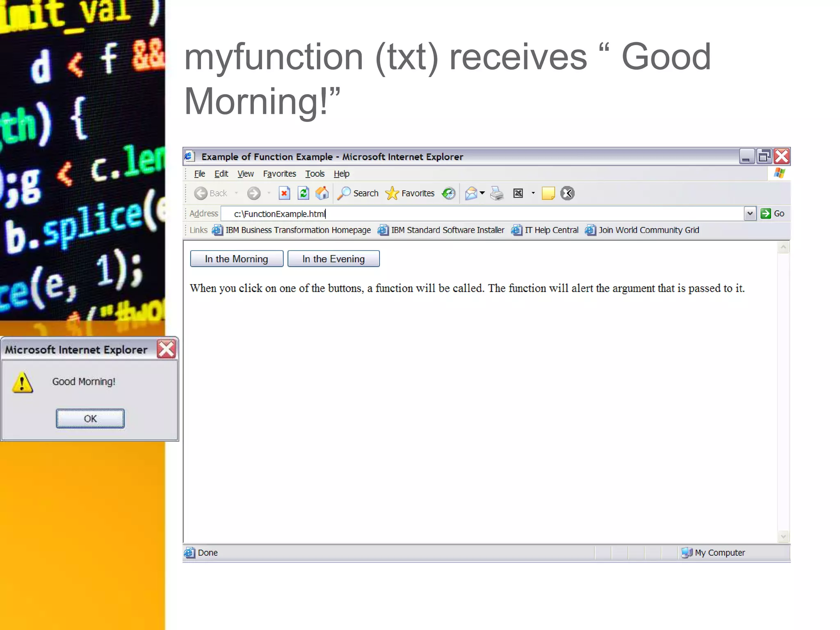The image size is (840, 630).
Task: Click the Refresh page icon
Action: click(304, 193)
